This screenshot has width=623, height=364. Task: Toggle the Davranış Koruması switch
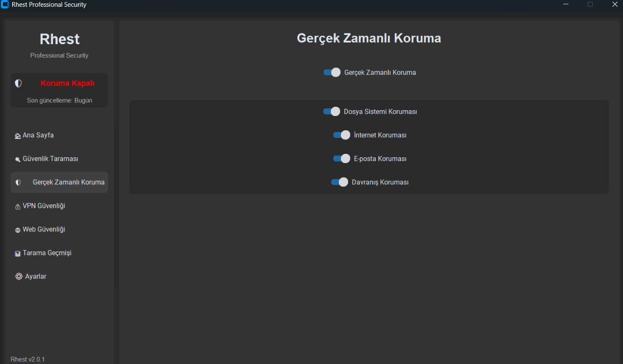340,182
